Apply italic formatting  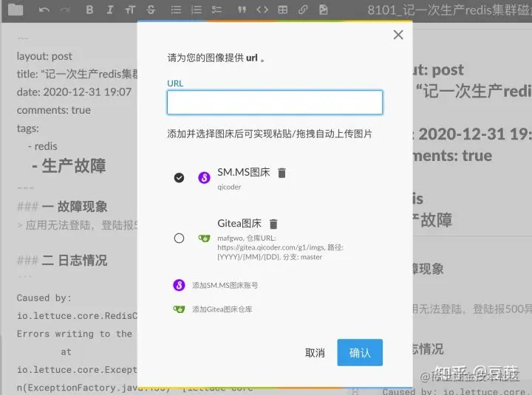coord(109,10)
